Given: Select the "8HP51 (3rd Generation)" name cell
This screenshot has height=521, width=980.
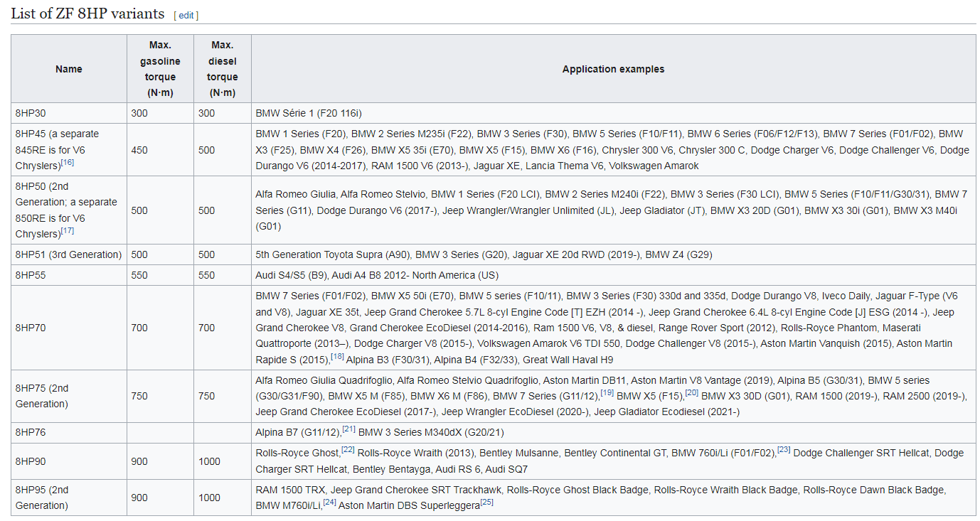Looking at the screenshot, I should pos(69,254).
